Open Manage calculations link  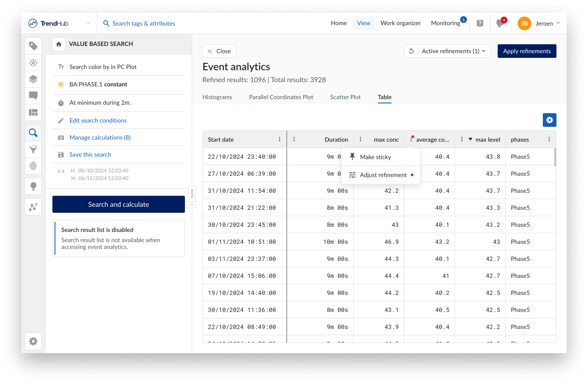(100, 137)
